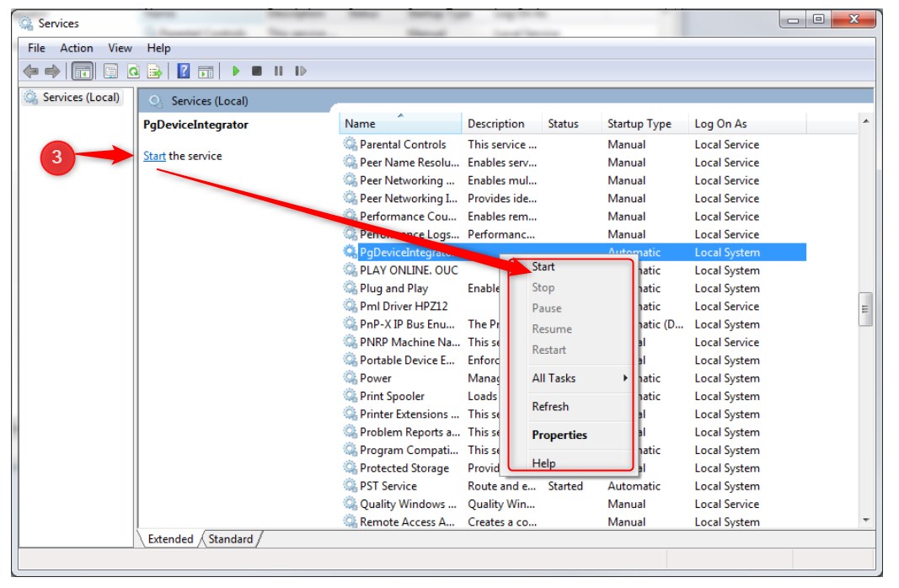
Task: Click the green Refresh toolbar icon
Action: pos(133,72)
